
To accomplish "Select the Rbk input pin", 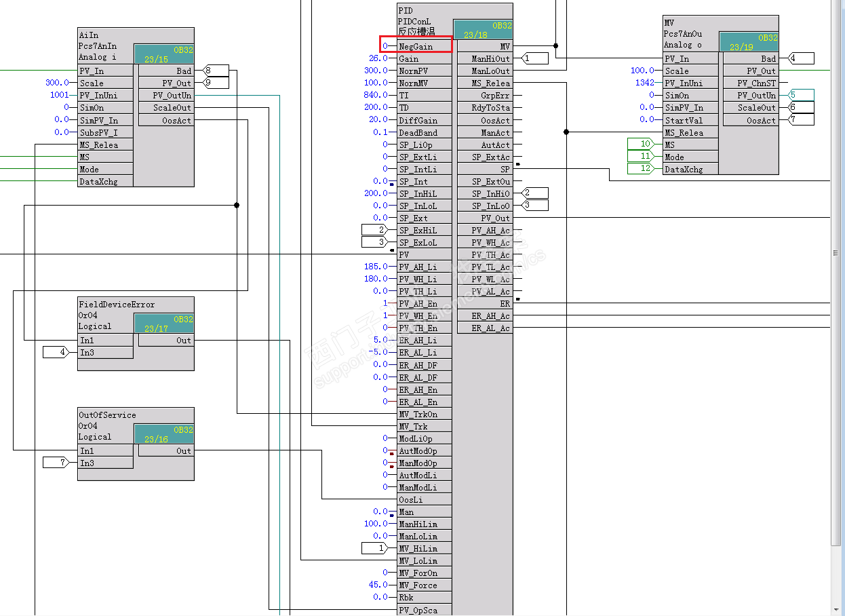I will coord(424,597).
